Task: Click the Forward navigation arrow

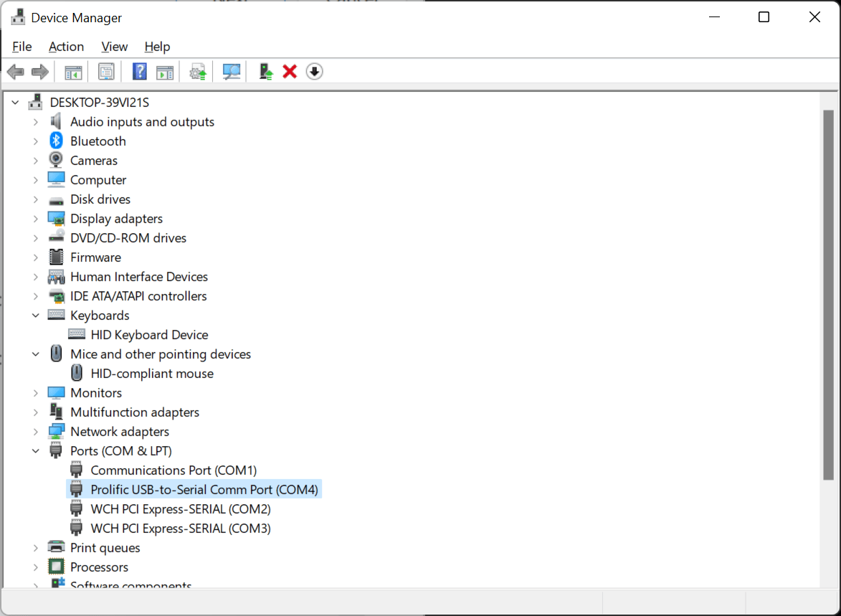Action: [x=39, y=71]
